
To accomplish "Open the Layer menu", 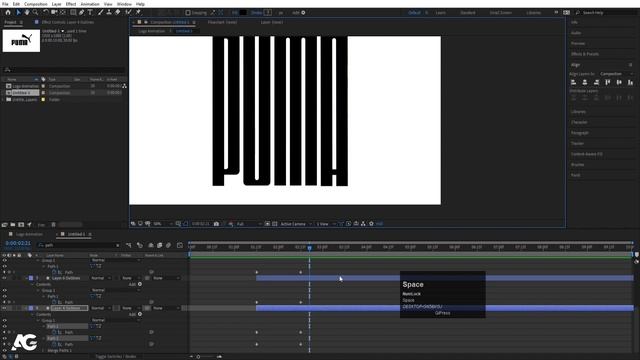I will click(x=56, y=4).
